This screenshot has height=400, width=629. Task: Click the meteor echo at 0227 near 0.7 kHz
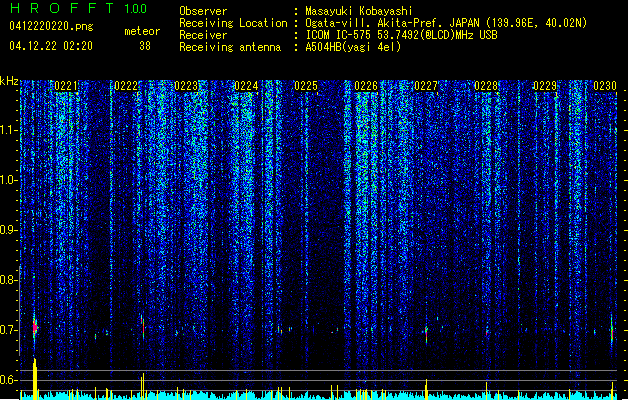pyautogui.click(x=426, y=334)
